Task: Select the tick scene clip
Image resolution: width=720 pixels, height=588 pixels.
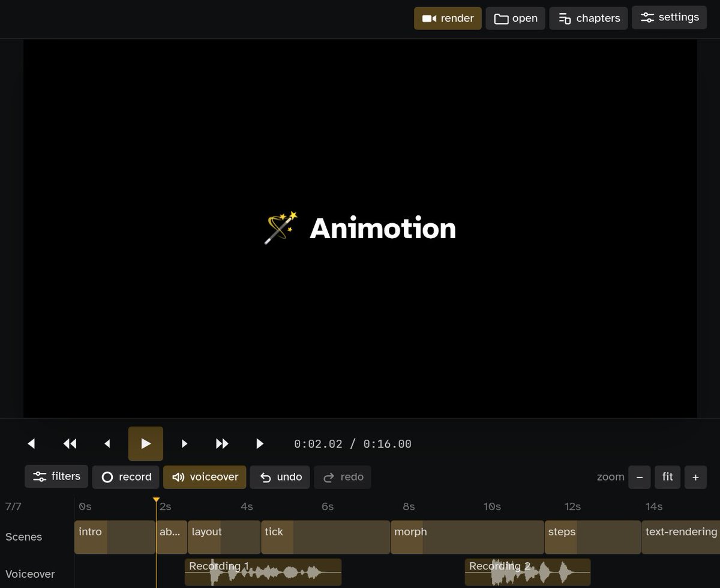Action: pos(325,537)
